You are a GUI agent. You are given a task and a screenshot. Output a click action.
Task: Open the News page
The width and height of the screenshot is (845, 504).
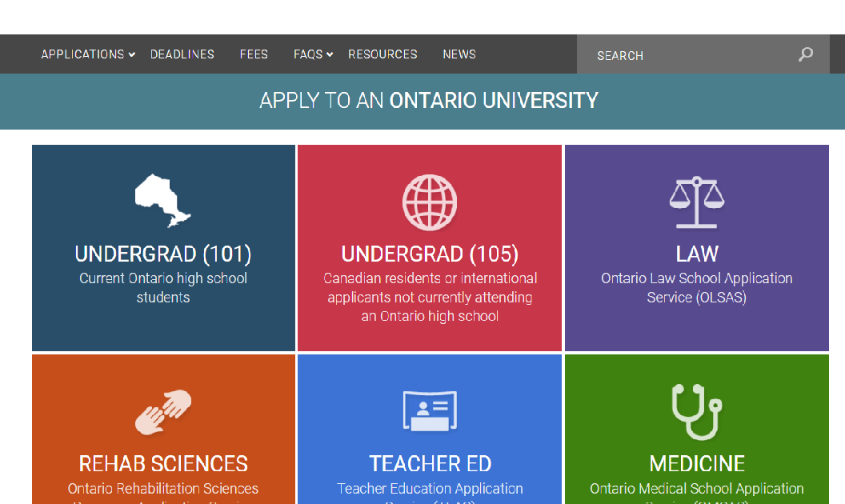pos(459,54)
